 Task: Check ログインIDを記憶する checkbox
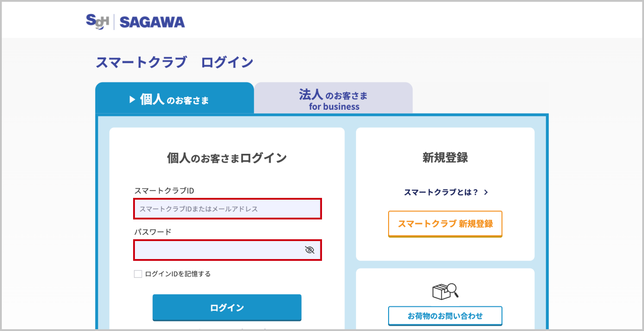tap(138, 274)
